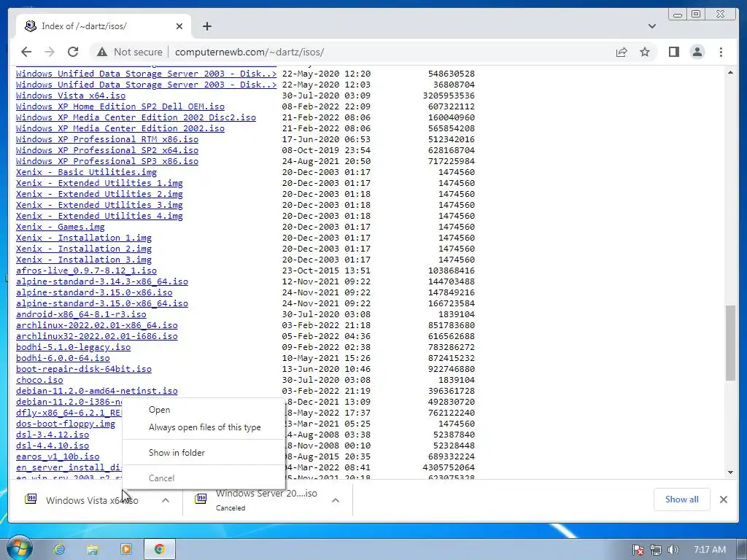
Task: Open Xenix - Installation 2.img link
Action: point(84,249)
